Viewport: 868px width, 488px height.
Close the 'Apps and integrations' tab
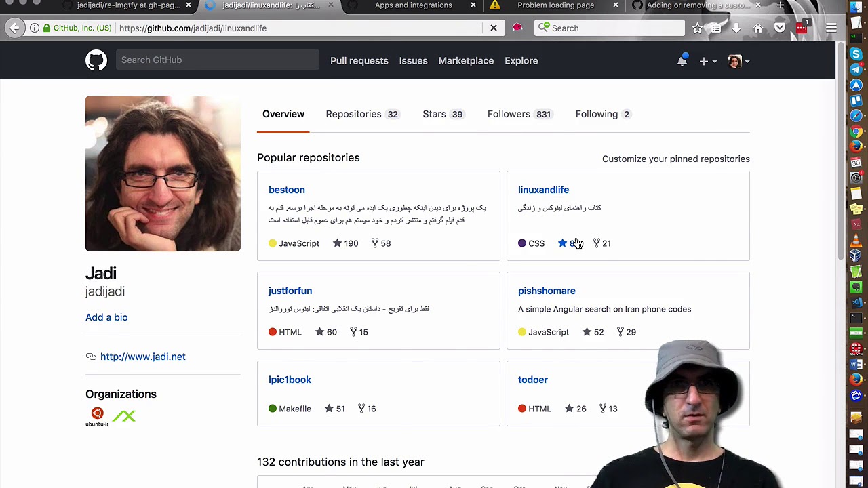pos(473,5)
